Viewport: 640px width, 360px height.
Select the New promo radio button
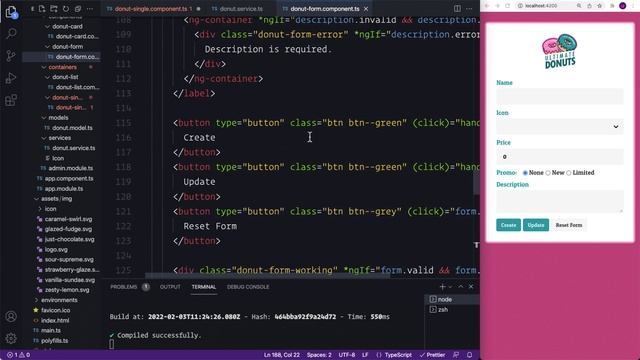point(548,173)
